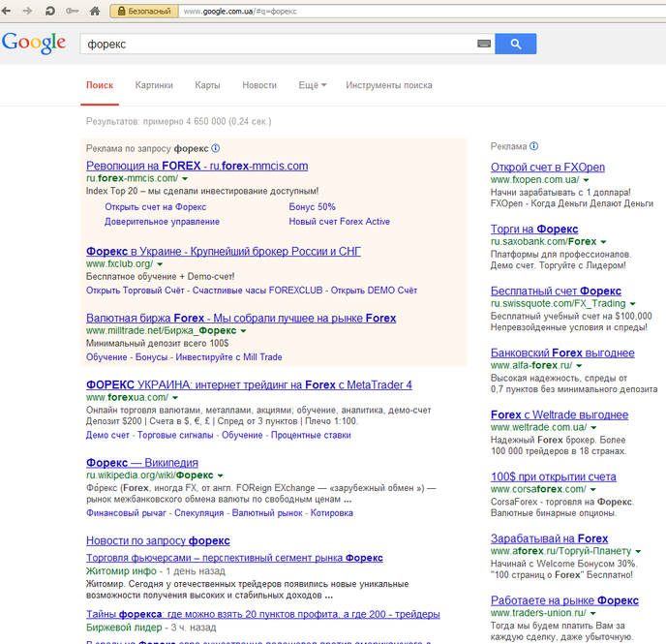Screen dimensions: 666x644
Task: Expand dropdown arrow next to ru.swissquote.com URL
Action: pos(632,304)
